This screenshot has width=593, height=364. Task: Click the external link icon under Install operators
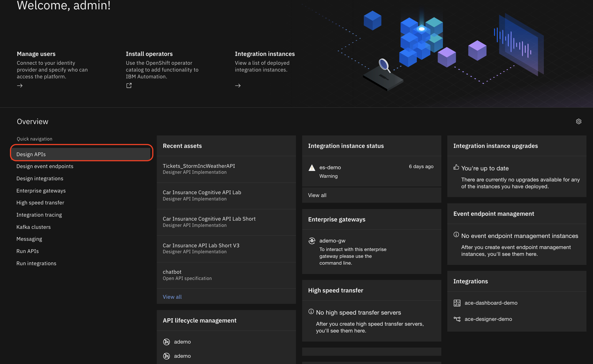pyautogui.click(x=129, y=85)
